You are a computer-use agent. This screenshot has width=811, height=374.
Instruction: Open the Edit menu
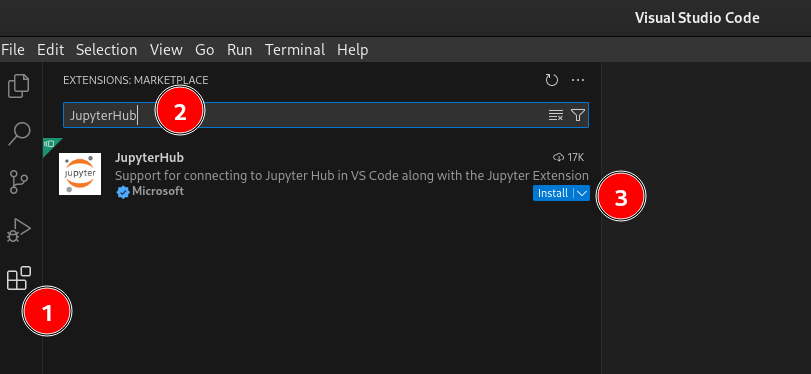(51, 50)
